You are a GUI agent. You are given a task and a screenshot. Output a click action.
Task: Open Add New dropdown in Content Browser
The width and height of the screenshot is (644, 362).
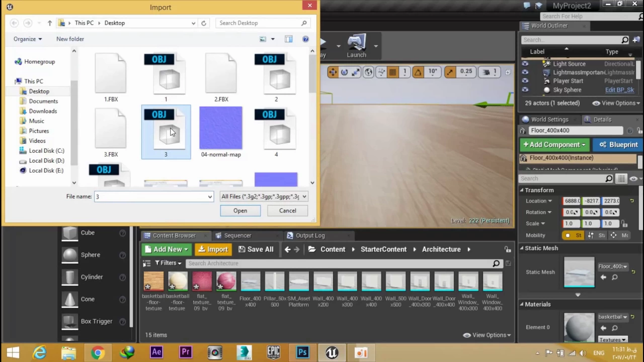coord(166,249)
